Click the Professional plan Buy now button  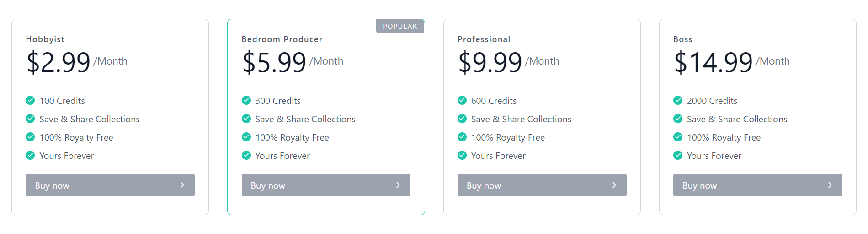click(541, 185)
